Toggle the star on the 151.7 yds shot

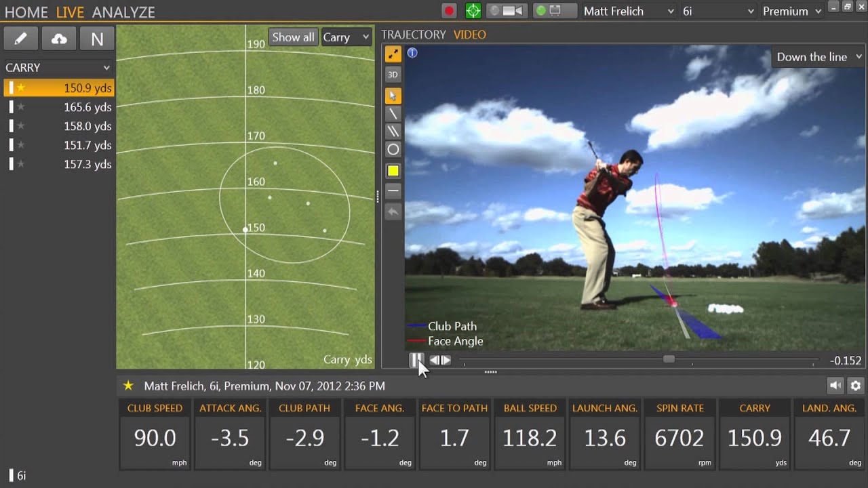click(x=21, y=145)
